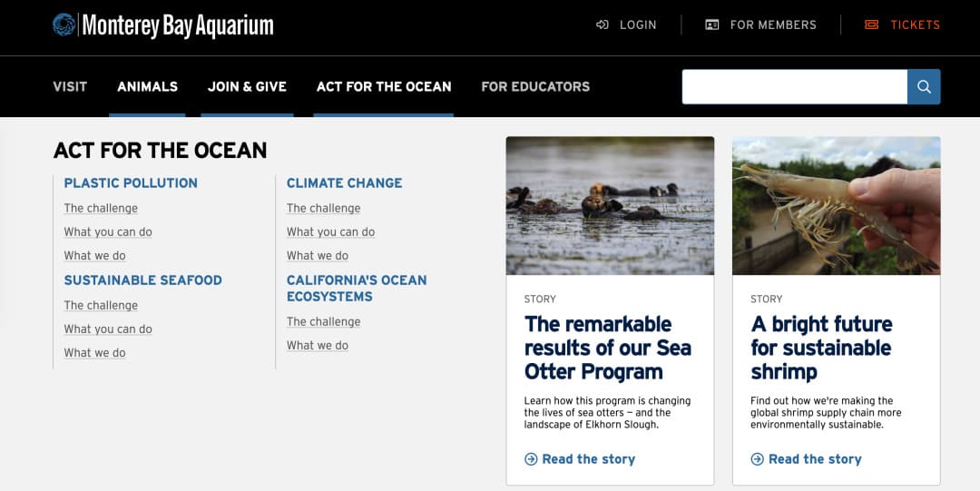The height and width of the screenshot is (491, 980).
Task: Click the Monterey Bay Aquarium logo icon
Action: tap(64, 25)
